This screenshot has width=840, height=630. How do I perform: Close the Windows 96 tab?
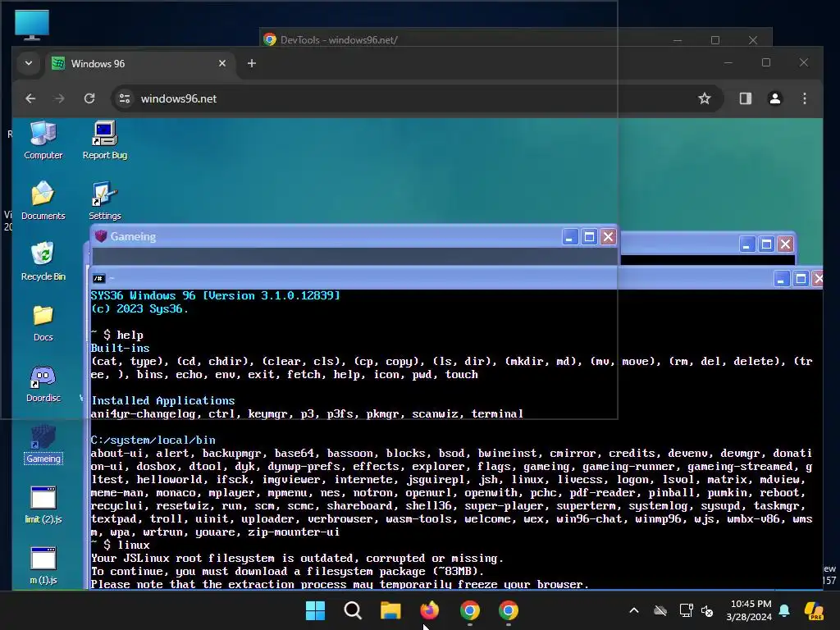pyautogui.click(x=222, y=63)
